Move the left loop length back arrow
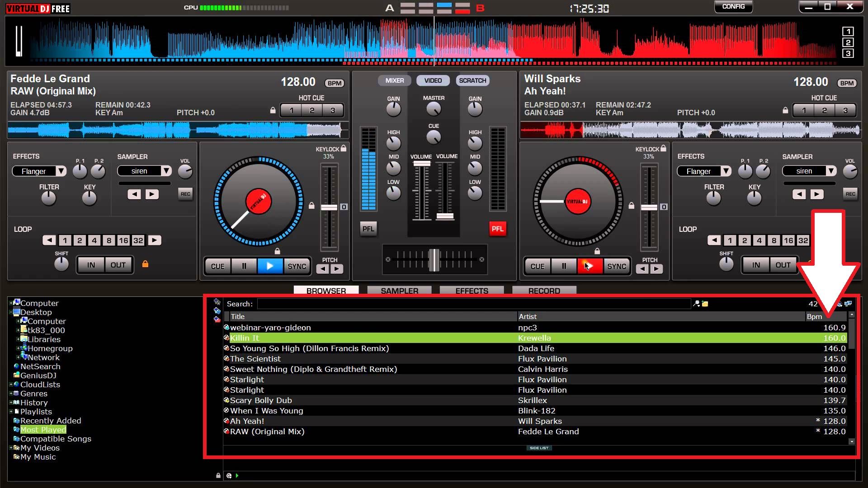 (x=49, y=240)
